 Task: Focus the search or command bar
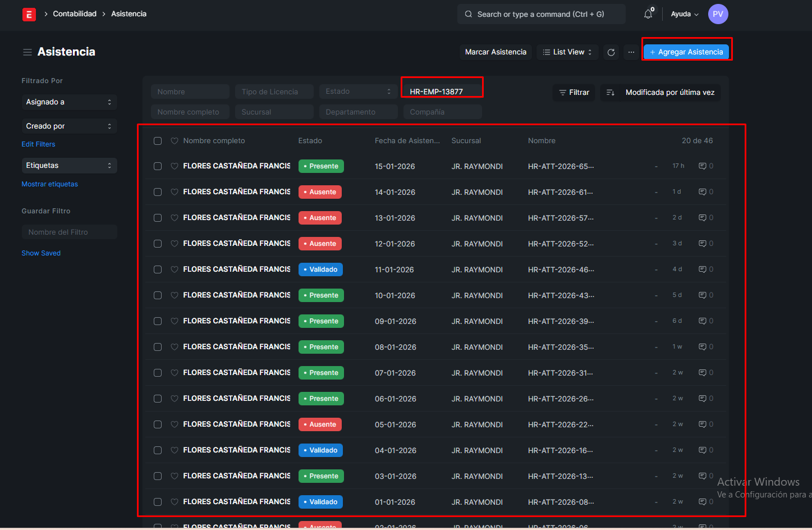[x=541, y=14]
